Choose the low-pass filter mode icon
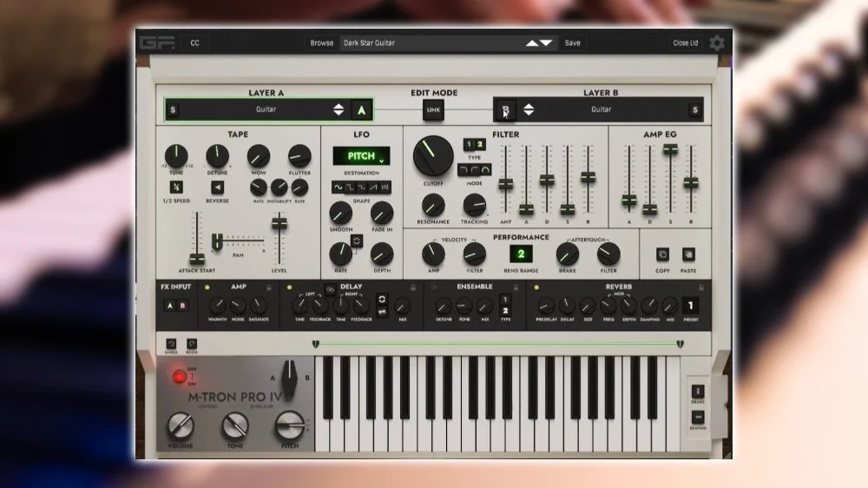This screenshot has width=868, height=488. point(463,169)
